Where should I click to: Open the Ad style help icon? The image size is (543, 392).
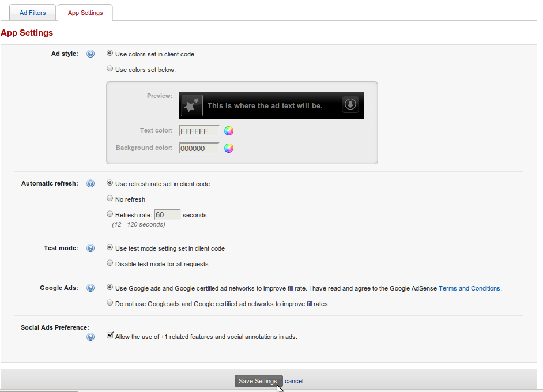pyautogui.click(x=90, y=54)
